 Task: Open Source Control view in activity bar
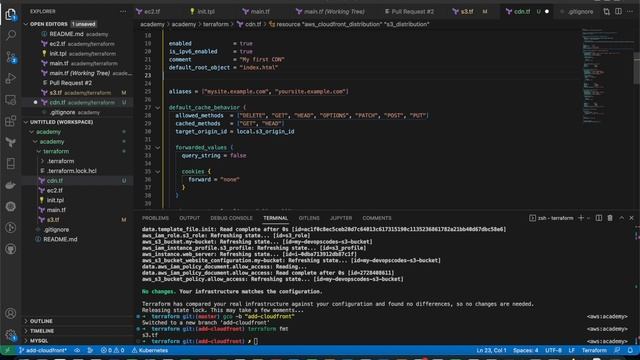pos(11,57)
